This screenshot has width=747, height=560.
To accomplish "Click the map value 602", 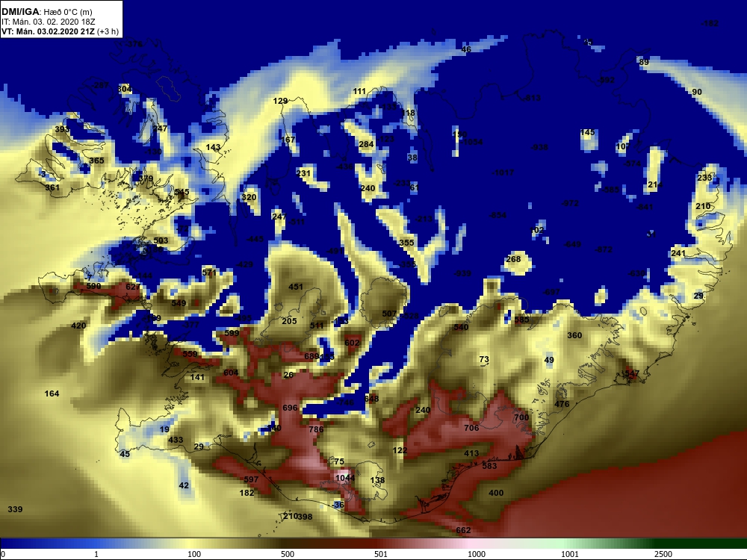I will [x=352, y=343].
